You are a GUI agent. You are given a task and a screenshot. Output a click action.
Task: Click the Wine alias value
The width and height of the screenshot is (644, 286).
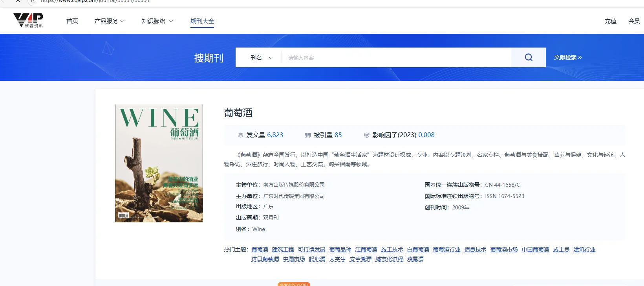pyautogui.click(x=258, y=229)
